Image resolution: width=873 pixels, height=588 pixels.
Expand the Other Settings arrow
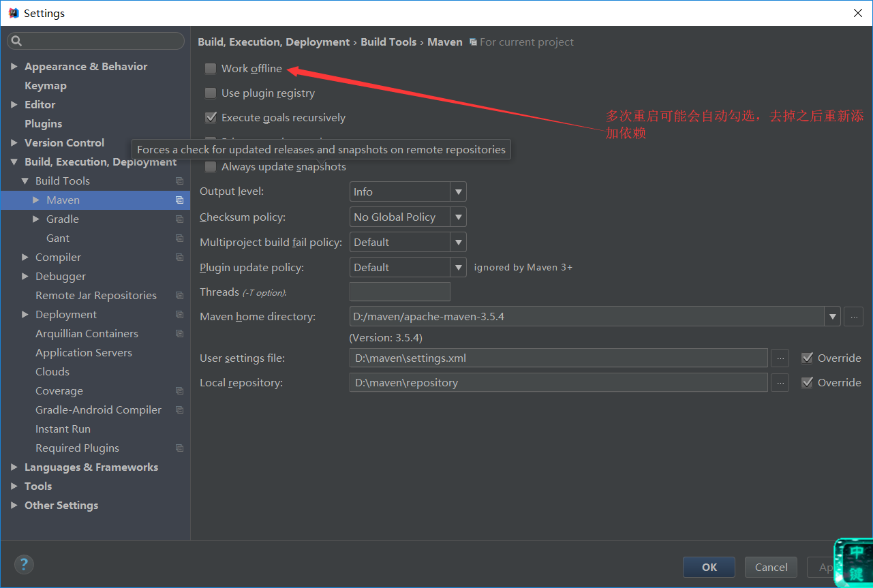pyautogui.click(x=14, y=506)
